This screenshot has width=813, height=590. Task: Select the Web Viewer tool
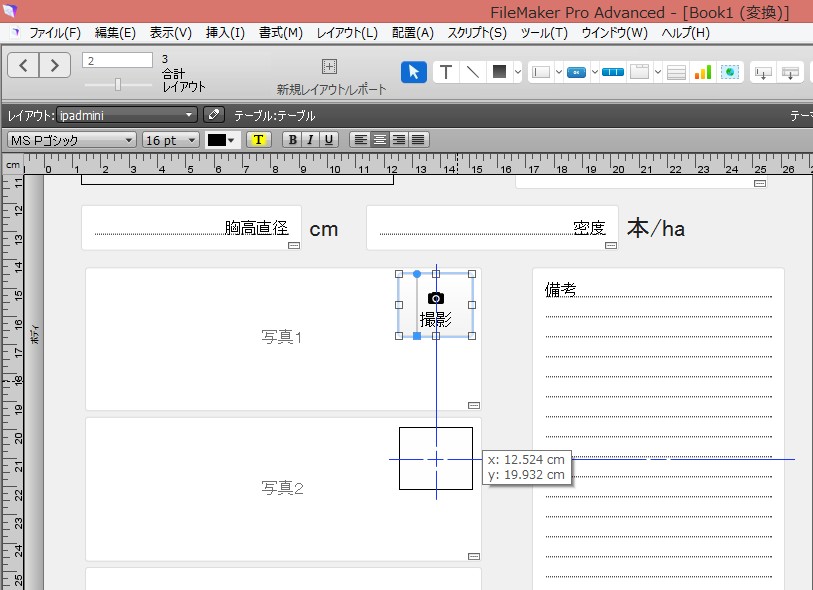click(730, 72)
